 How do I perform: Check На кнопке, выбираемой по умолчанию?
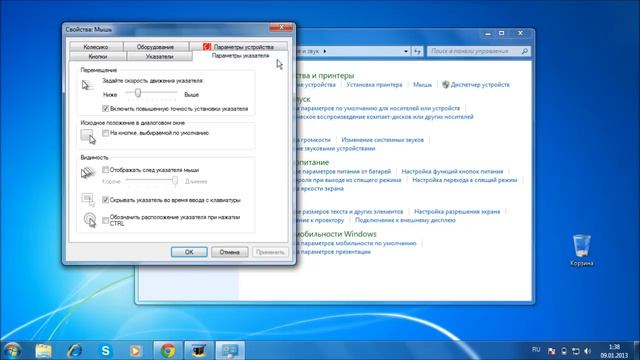(x=105, y=133)
